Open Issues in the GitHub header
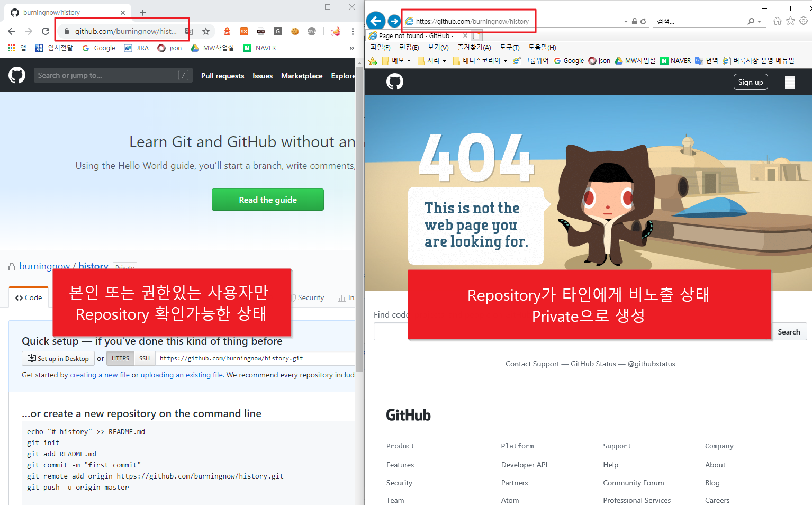Screen dimensions: 812x505 click(x=263, y=76)
